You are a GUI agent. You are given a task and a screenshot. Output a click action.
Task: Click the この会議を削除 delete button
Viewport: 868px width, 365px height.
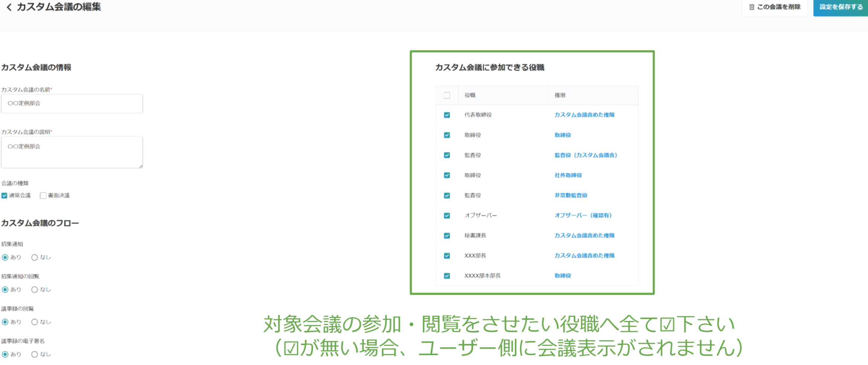pos(774,7)
